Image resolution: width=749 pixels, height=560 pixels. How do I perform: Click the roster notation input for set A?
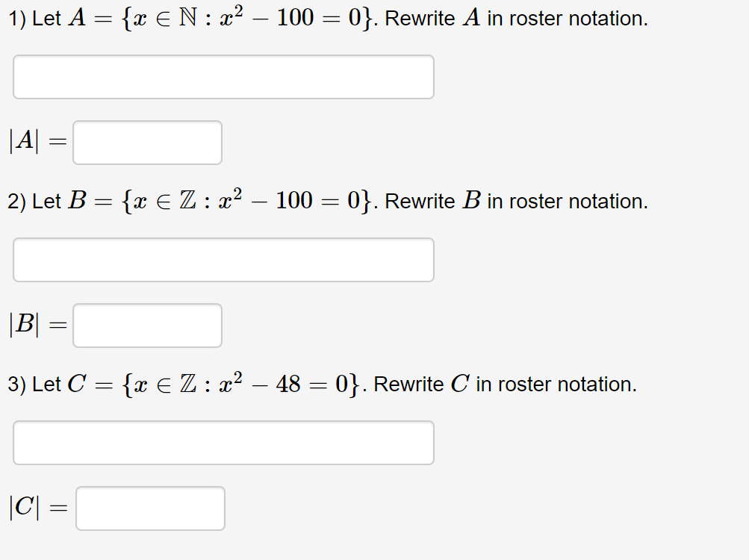click(x=223, y=76)
